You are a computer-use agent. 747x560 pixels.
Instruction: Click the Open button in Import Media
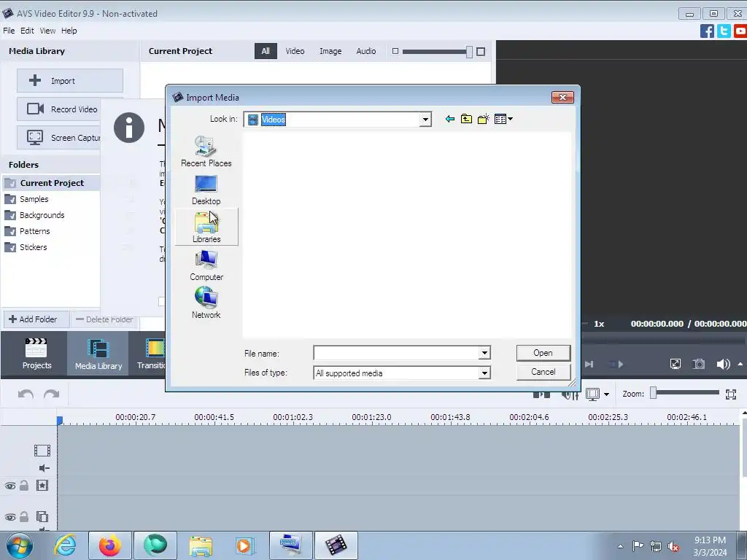coord(543,353)
